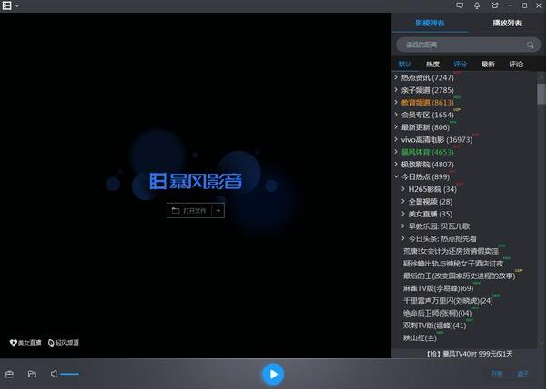The height and width of the screenshot is (392, 548).
Task: Open 千里雷声万里闪 (24) entry
Action: coord(448,300)
